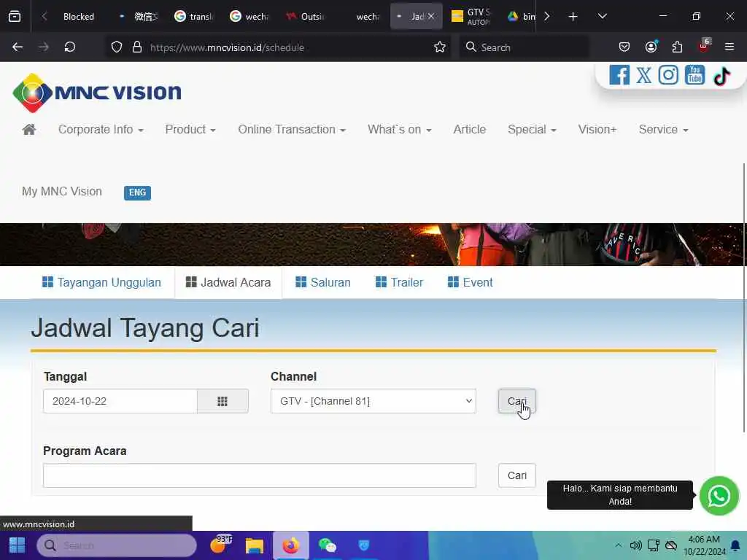Switch to the Blocked browser tab
Viewport: 747px width, 560px height.
(78, 17)
